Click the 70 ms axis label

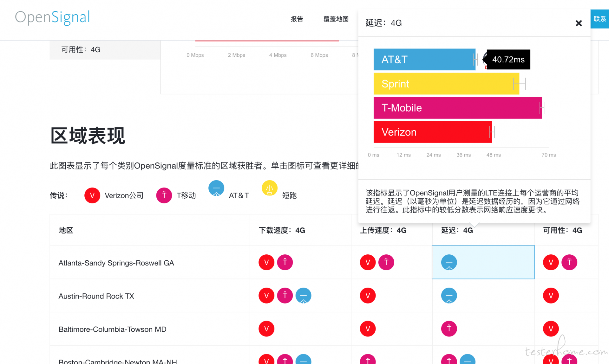pos(549,155)
